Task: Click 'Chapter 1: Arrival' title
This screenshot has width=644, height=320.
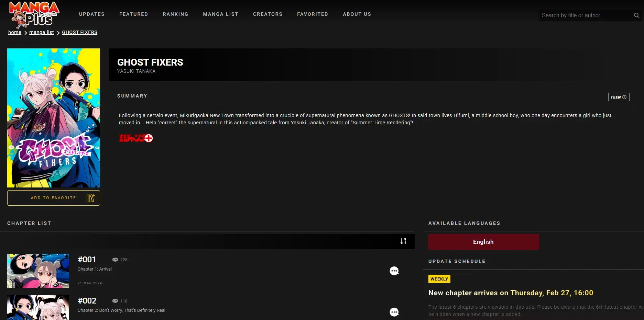Action: tap(95, 269)
